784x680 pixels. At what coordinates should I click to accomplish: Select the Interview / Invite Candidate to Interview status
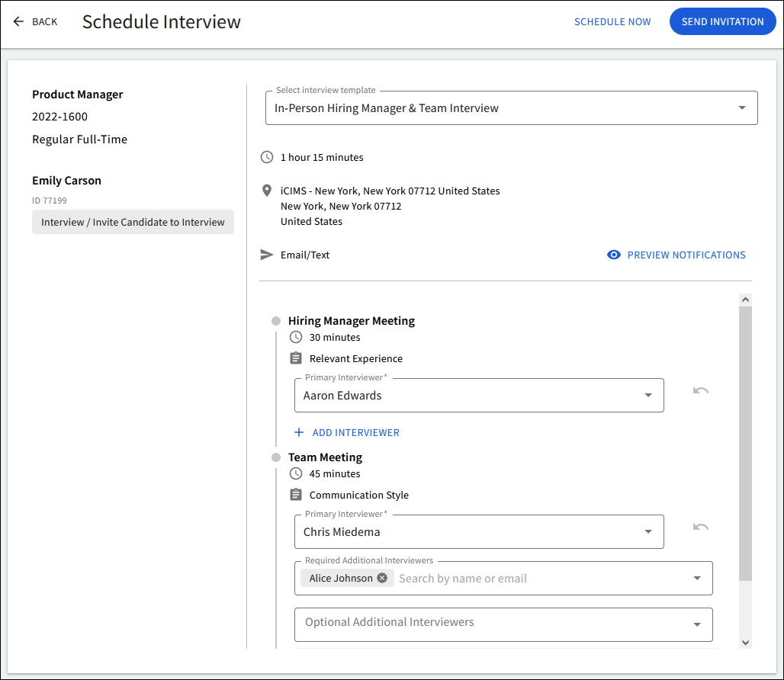(x=133, y=221)
